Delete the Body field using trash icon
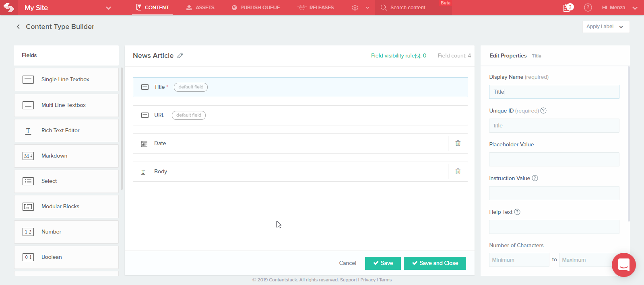 (x=458, y=172)
